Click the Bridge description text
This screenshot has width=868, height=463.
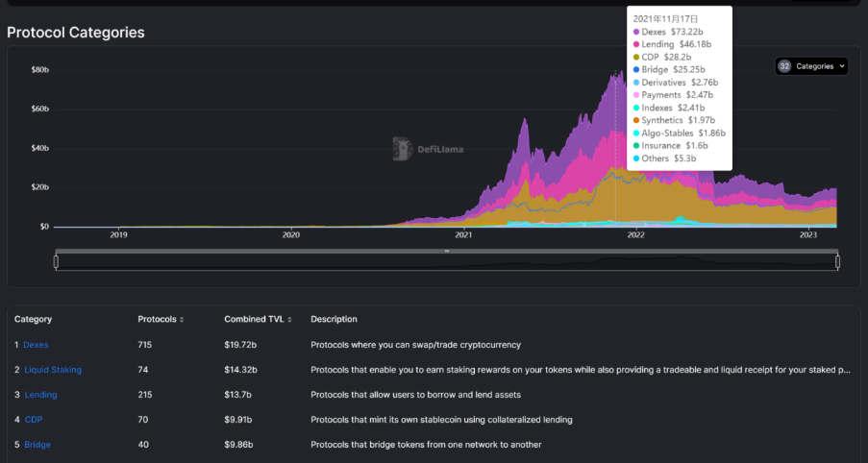click(x=426, y=444)
